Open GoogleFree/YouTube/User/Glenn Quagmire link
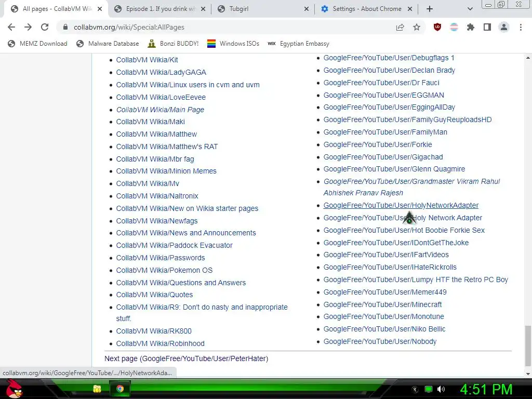The height and width of the screenshot is (399, 532). [x=394, y=169]
